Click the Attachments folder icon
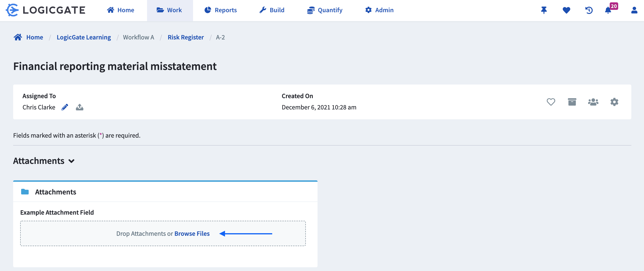This screenshot has width=644, height=271. click(x=25, y=192)
